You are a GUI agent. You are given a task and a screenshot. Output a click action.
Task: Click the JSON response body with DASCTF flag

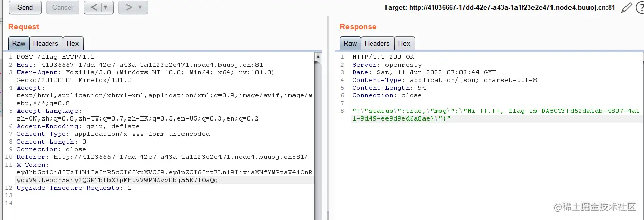(x=496, y=114)
